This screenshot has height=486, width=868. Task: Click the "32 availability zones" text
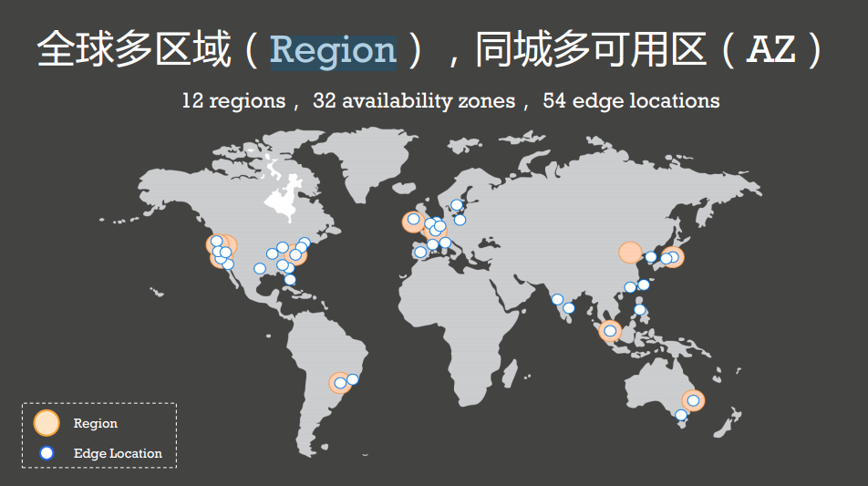[x=414, y=100]
